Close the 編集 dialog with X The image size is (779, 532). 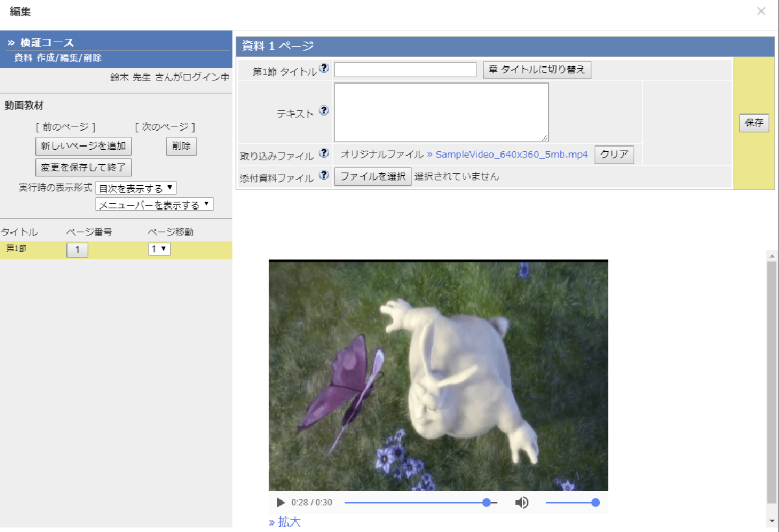(761, 11)
